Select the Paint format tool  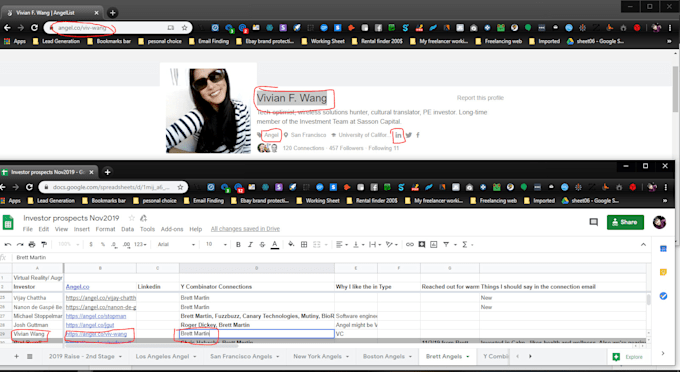pyautogui.click(x=44, y=245)
